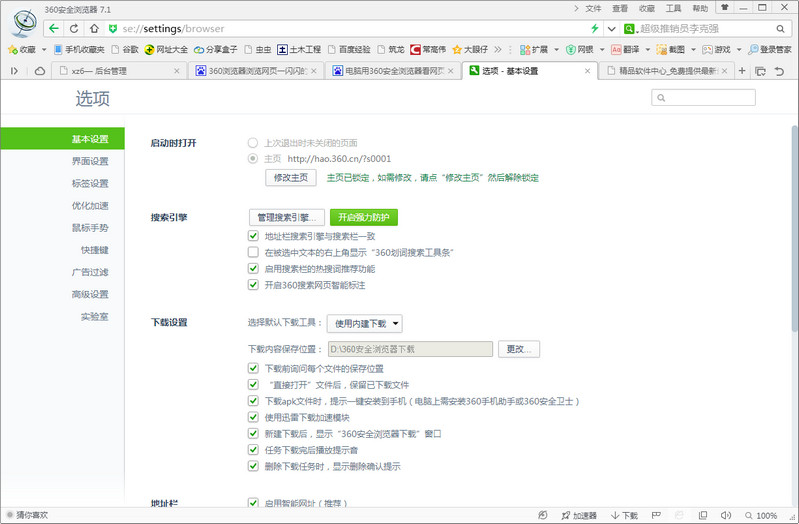Uncheck 启用搜索栏的热搜词推荐功能 checkbox
Screen dimensions: 799x524
click(253, 269)
